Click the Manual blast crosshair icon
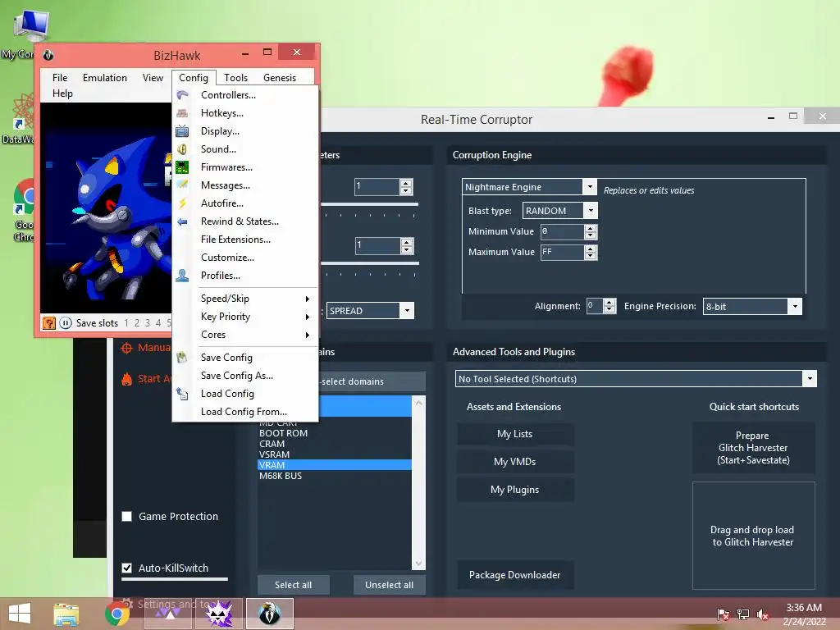Viewport: 840px width, 630px height. click(126, 348)
